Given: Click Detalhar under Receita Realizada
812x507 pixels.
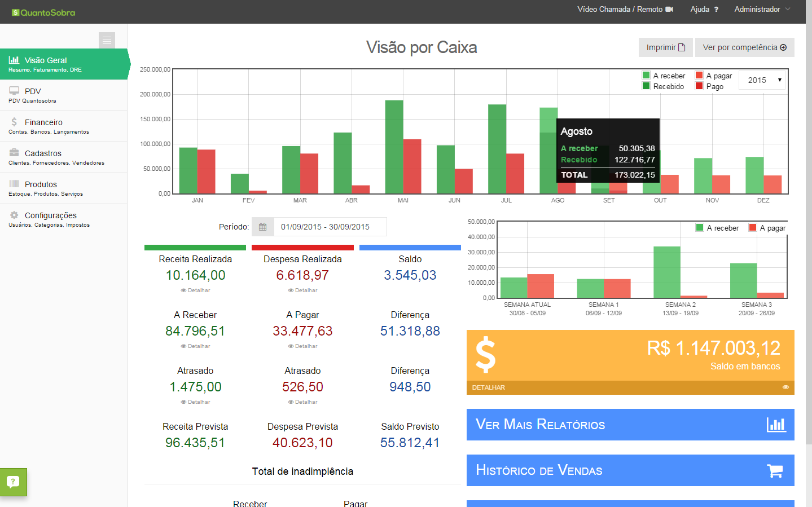Looking at the screenshot, I should point(195,290).
